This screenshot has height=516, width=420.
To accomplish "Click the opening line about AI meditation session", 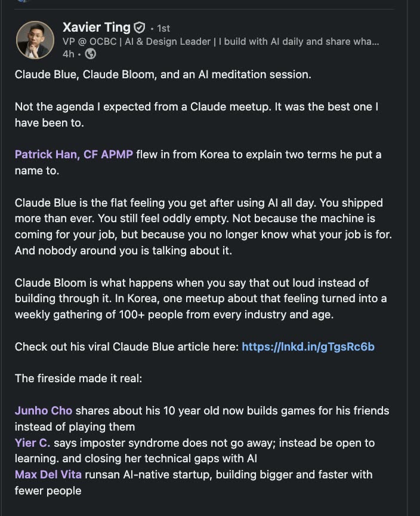I will (163, 75).
